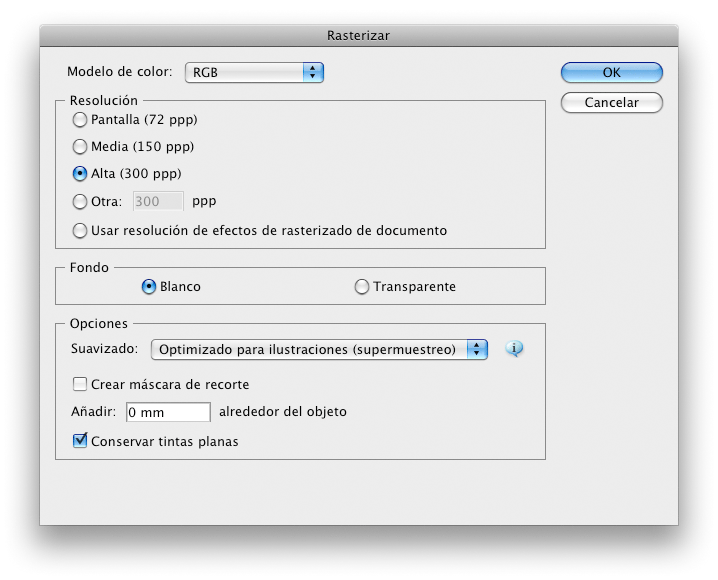Viewport: 718px width, 580px height.
Task: Click the info icon beside Suavizado dropdown
Action: click(x=515, y=349)
